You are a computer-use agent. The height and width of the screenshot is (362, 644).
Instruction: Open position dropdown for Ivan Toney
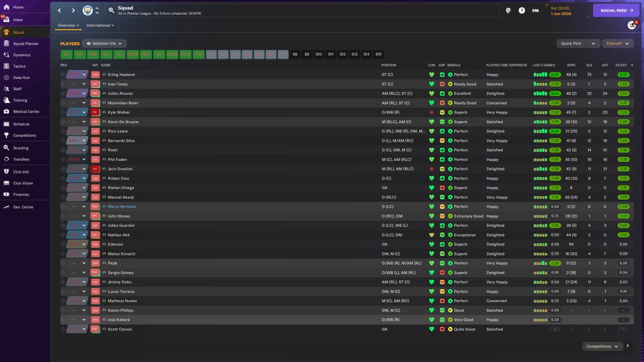click(x=84, y=84)
